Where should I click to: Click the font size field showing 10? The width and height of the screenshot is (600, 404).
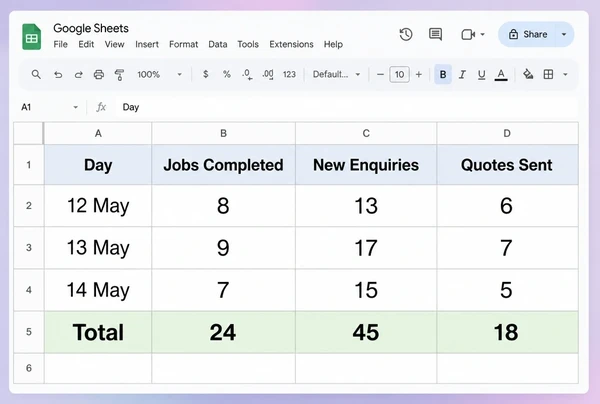click(399, 74)
